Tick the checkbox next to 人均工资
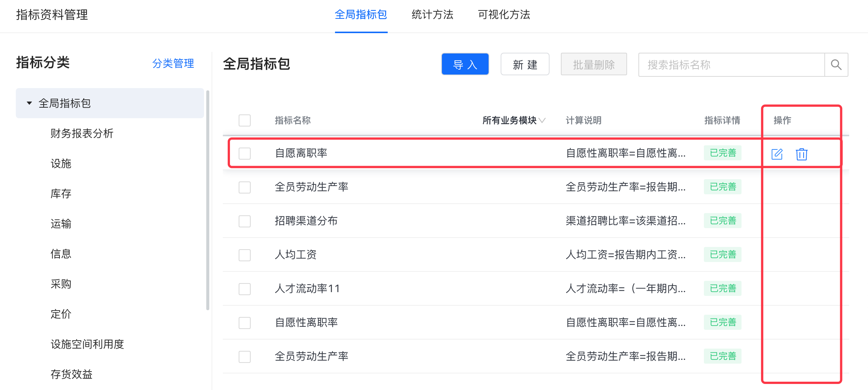This screenshot has height=390, width=868. click(245, 255)
